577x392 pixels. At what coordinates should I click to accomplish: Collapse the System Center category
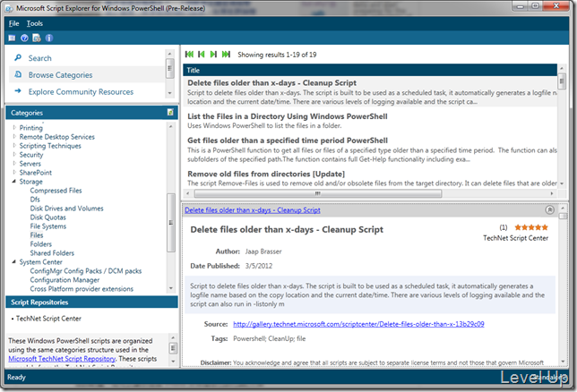pyautogui.click(x=14, y=262)
